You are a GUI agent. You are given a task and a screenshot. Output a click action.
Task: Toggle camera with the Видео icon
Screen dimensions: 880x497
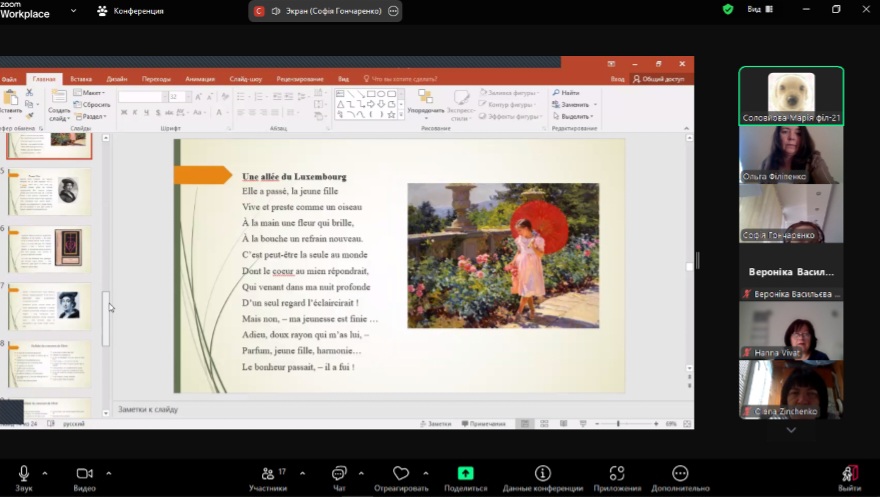pyautogui.click(x=85, y=473)
